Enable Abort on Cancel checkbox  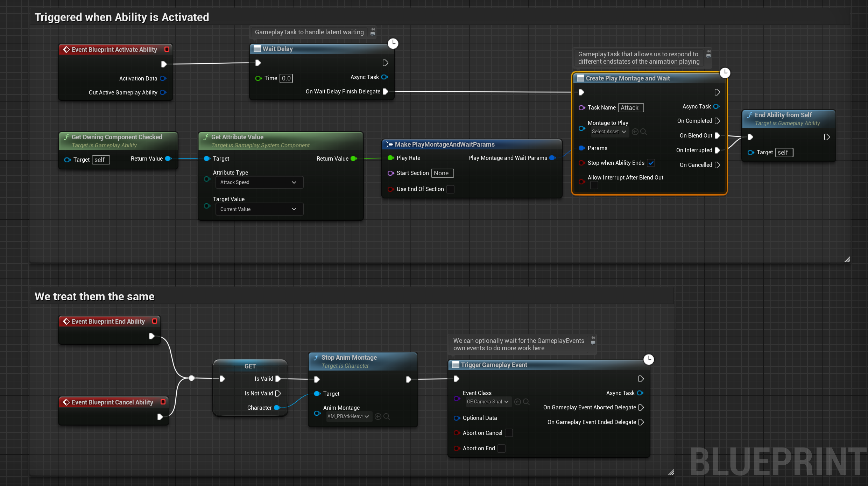pyautogui.click(x=509, y=433)
